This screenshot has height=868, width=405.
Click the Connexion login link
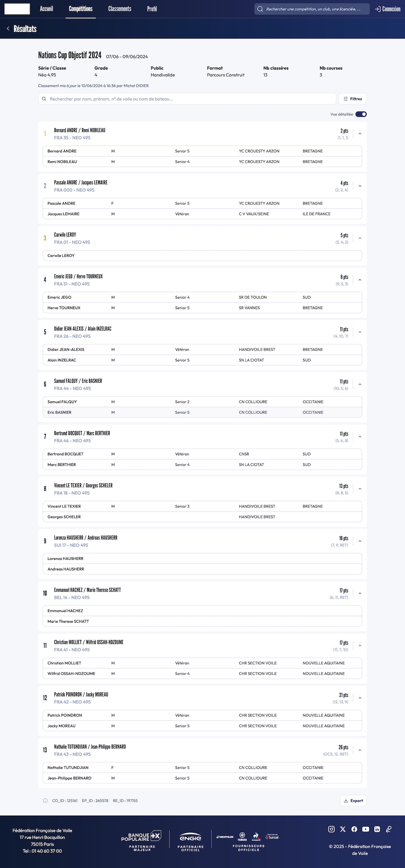point(387,9)
